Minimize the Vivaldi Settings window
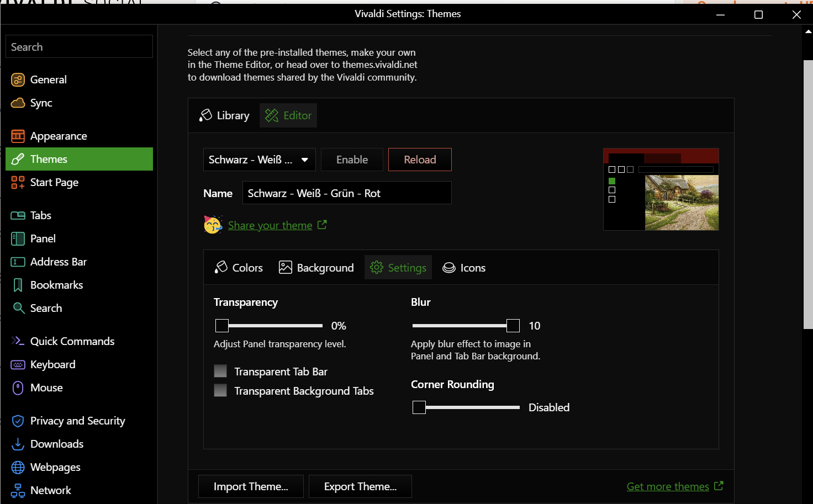813x504 pixels. click(x=720, y=14)
